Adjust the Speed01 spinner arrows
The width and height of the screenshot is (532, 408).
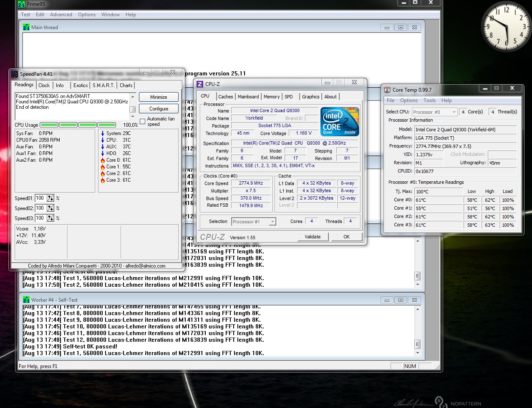pos(50,198)
